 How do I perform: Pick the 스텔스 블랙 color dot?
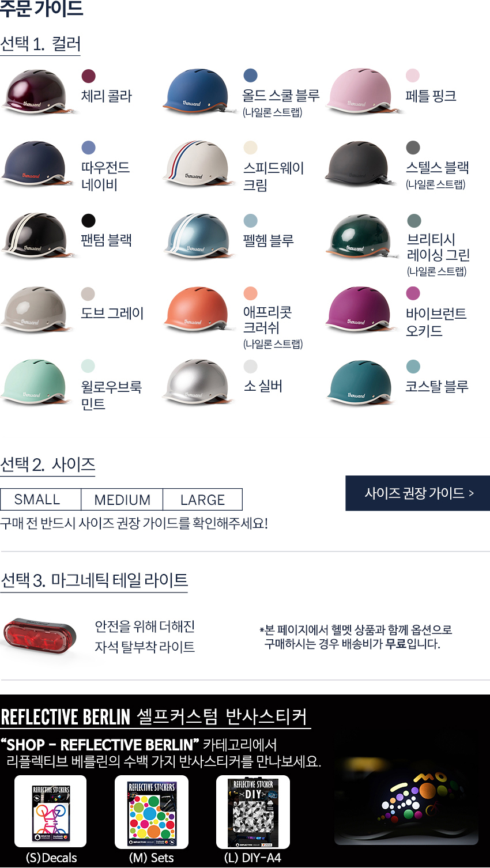[413, 148]
